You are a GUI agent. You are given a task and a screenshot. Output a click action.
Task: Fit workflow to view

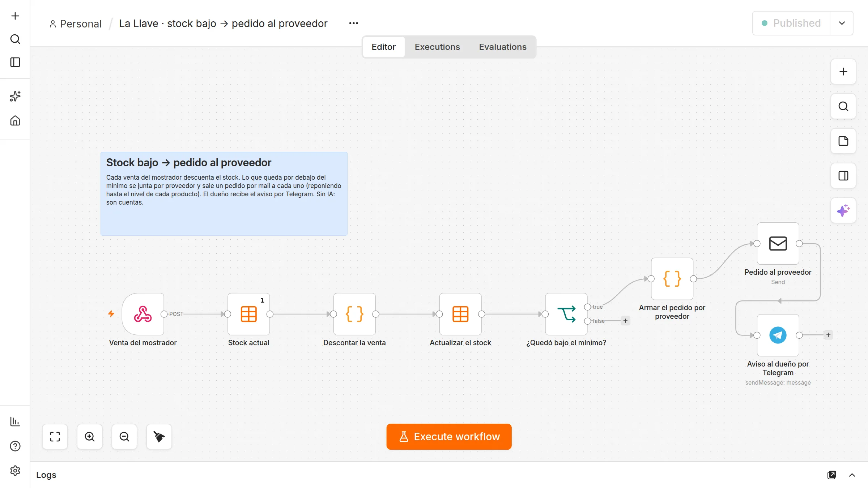tap(55, 437)
